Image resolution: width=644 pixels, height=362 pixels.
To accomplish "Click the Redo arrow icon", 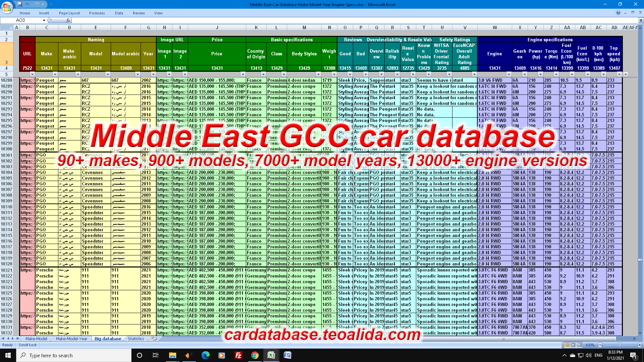I will (x=38, y=4).
